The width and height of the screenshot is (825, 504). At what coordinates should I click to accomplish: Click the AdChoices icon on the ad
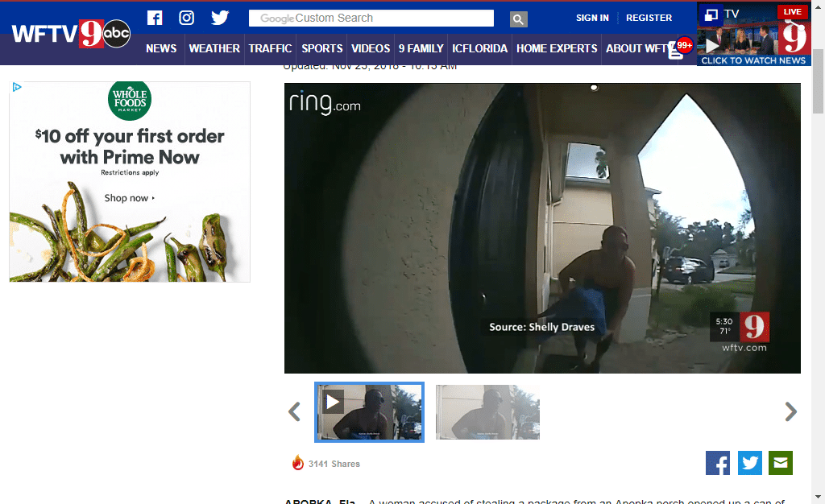coord(17,87)
